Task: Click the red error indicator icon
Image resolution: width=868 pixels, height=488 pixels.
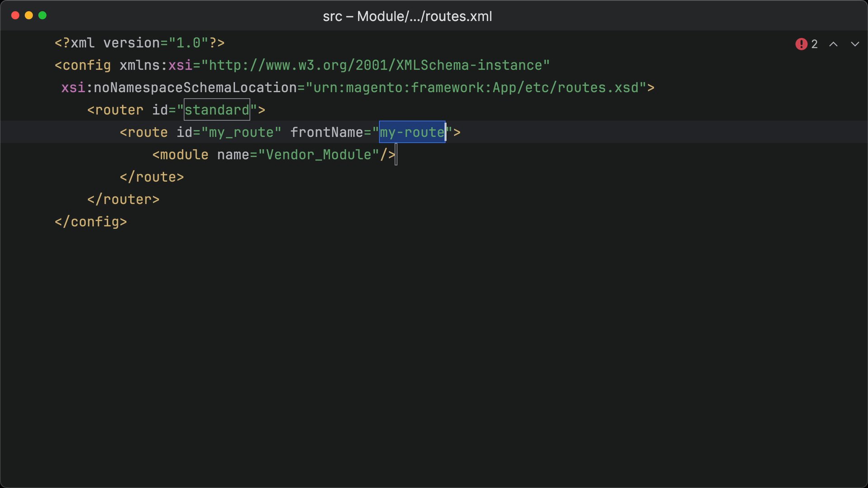Action: click(801, 44)
